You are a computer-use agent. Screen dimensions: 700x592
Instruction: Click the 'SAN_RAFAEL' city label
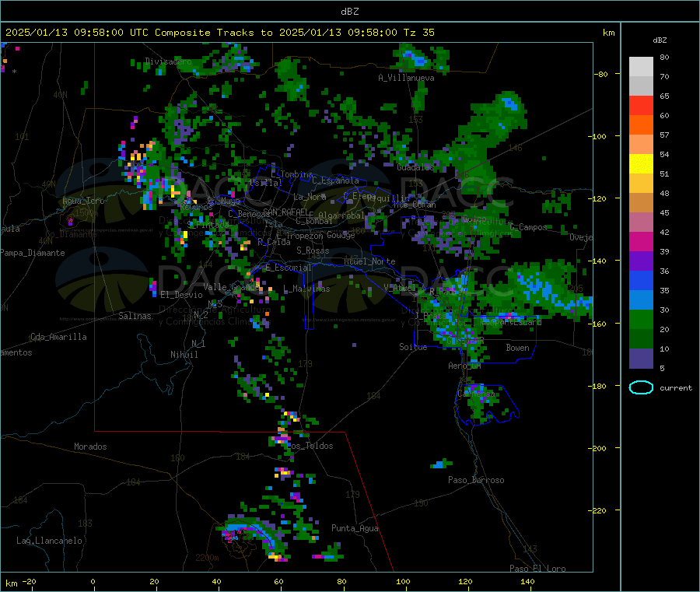[x=285, y=212]
